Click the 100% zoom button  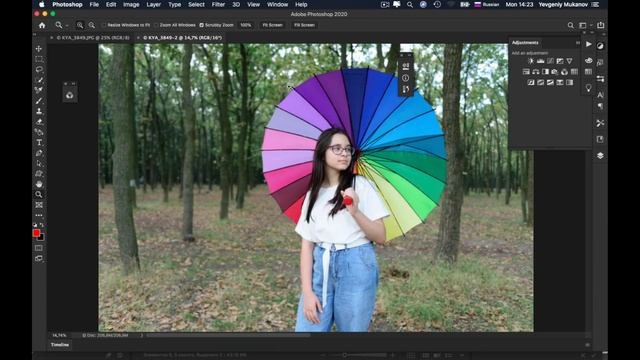(x=245, y=25)
